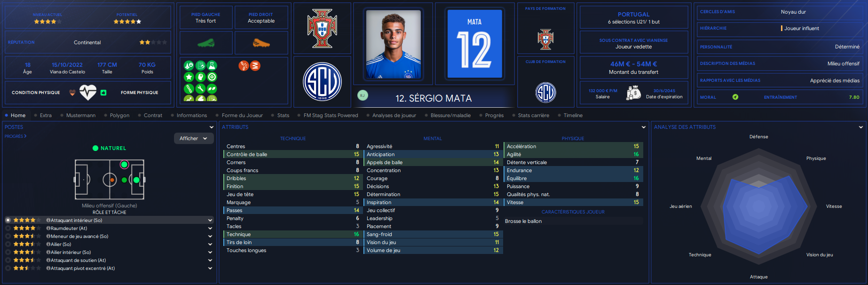Click the white heartbeat condition icon
Image resolution: width=868 pixels, height=285 pixels.
click(88, 92)
